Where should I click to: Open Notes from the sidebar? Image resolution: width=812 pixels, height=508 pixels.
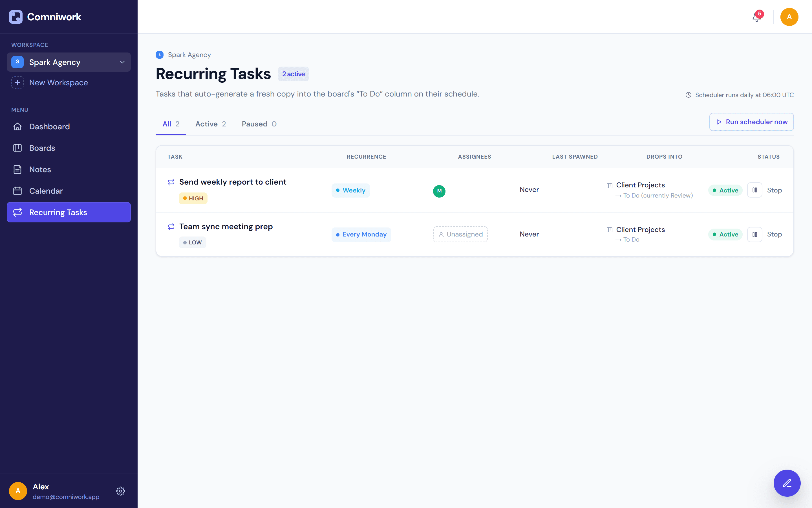[69, 169]
